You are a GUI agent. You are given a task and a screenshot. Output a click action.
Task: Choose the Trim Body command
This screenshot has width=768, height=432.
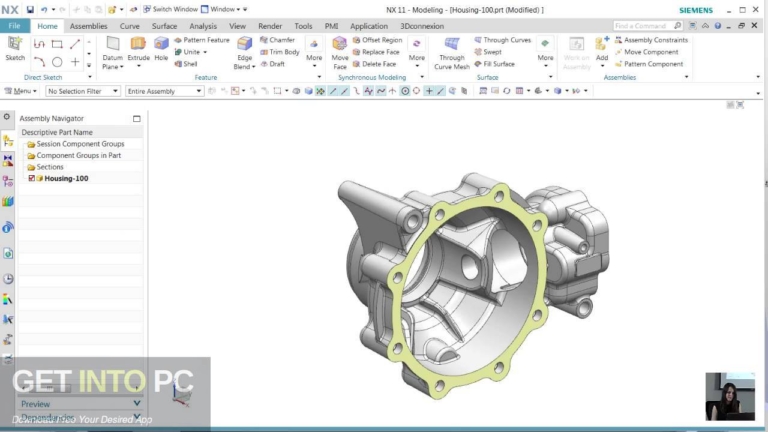pos(280,51)
